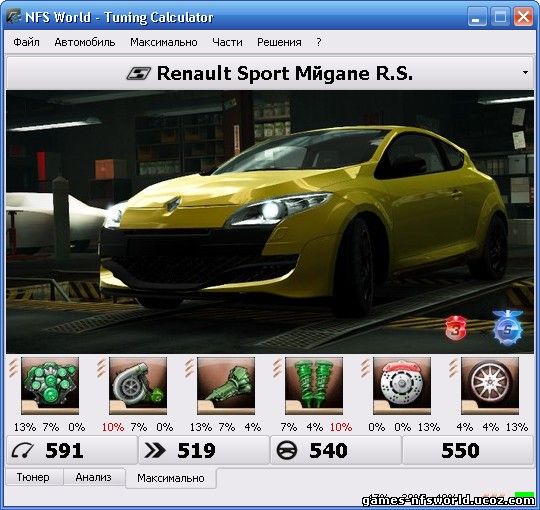Open the Решения menu
Image resolution: width=540 pixels, height=510 pixels.
(x=279, y=42)
